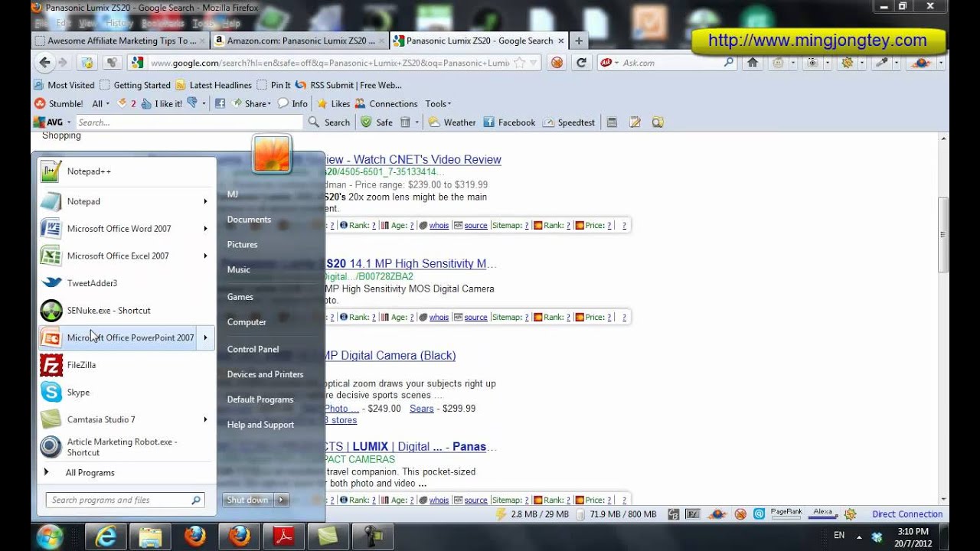Click EN language indicator in taskbar

click(x=839, y=536)
